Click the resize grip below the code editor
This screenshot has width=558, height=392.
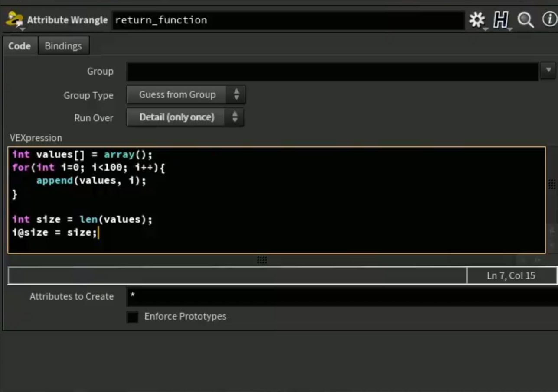click(262, 260)
